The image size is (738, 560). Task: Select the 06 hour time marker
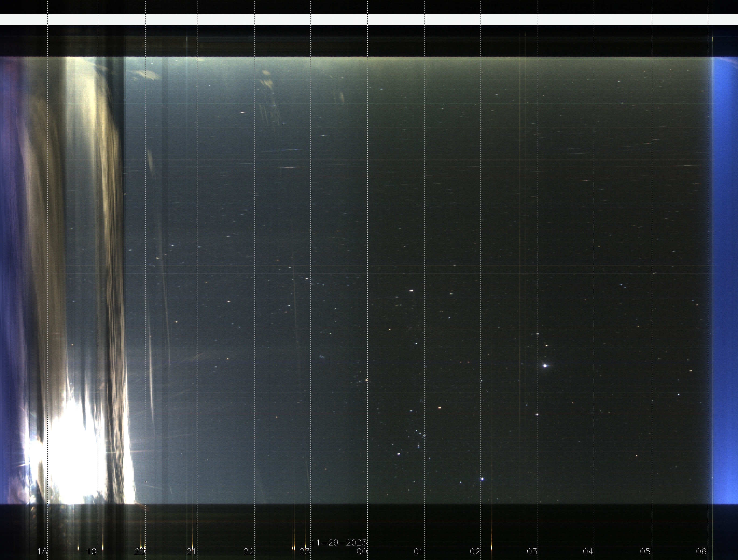pos(701,551)
